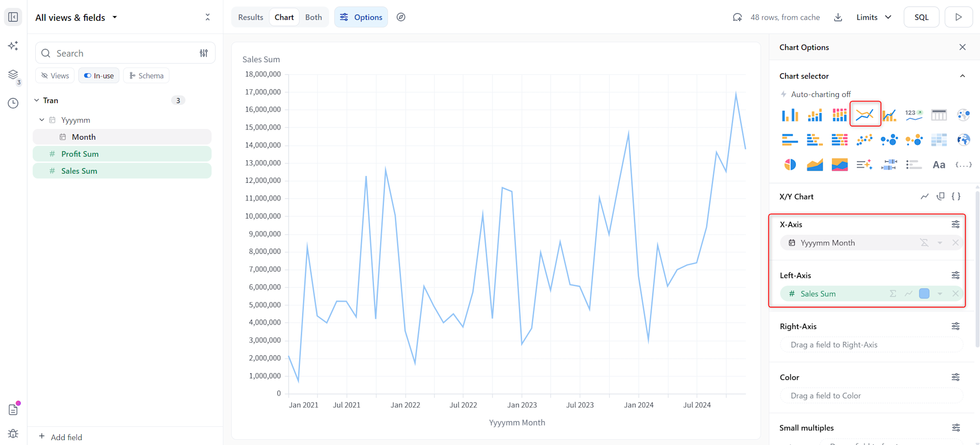
Task: Click Add field at bottom left
Action: [x=61, y=437]
